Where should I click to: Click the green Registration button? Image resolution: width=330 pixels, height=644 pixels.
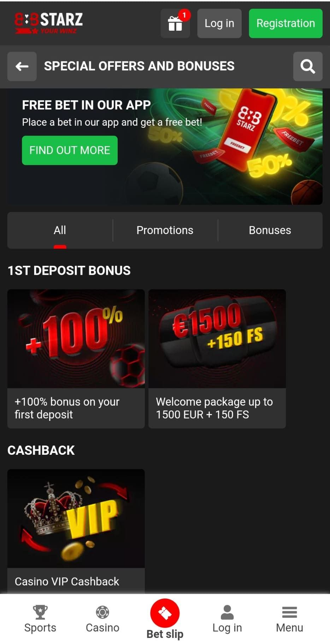(285, 23)
